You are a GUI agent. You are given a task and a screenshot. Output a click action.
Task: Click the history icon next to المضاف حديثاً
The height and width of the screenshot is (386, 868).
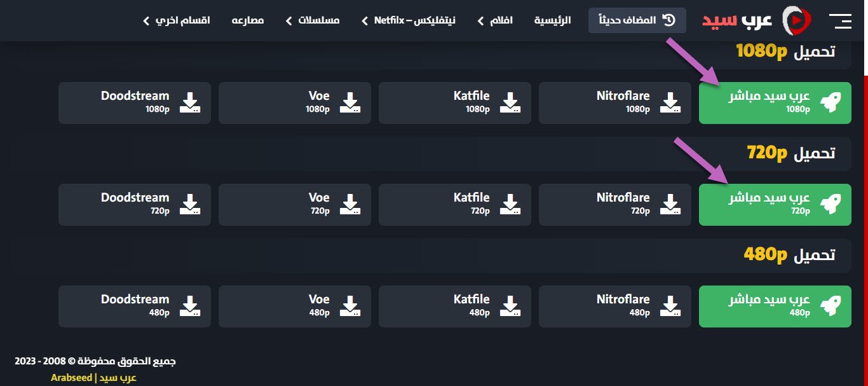click(668, 20)
